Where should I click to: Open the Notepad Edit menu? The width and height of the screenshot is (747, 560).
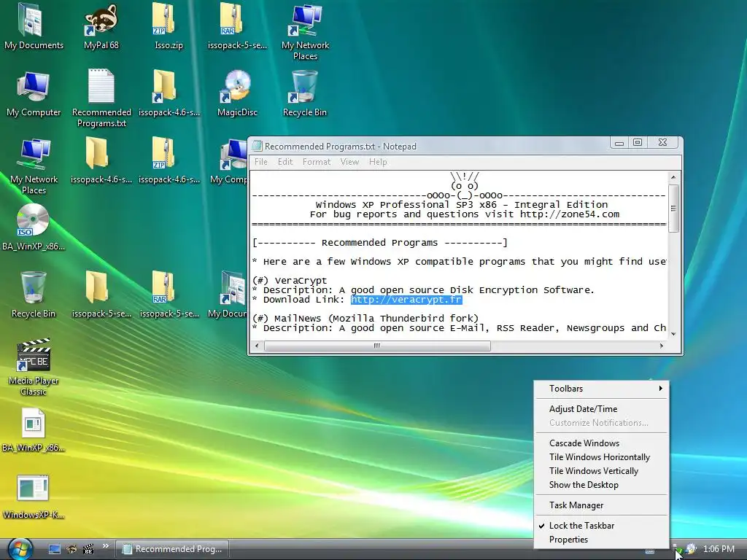[x=285, y=161]
